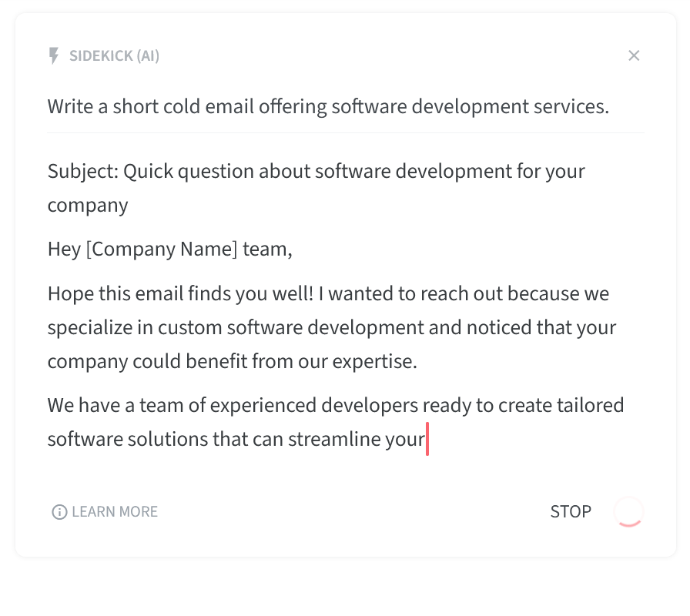Viewport: 690px width, 616px height.
Task: Click the word "company" ending the subject line
Action: (88, 206)
